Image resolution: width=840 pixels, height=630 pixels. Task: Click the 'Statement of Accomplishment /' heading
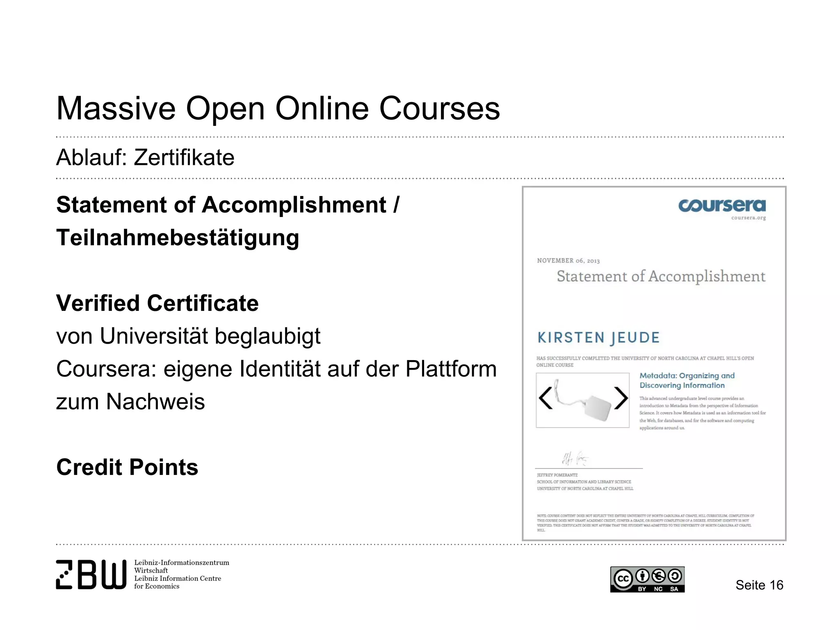click(228, 205)
